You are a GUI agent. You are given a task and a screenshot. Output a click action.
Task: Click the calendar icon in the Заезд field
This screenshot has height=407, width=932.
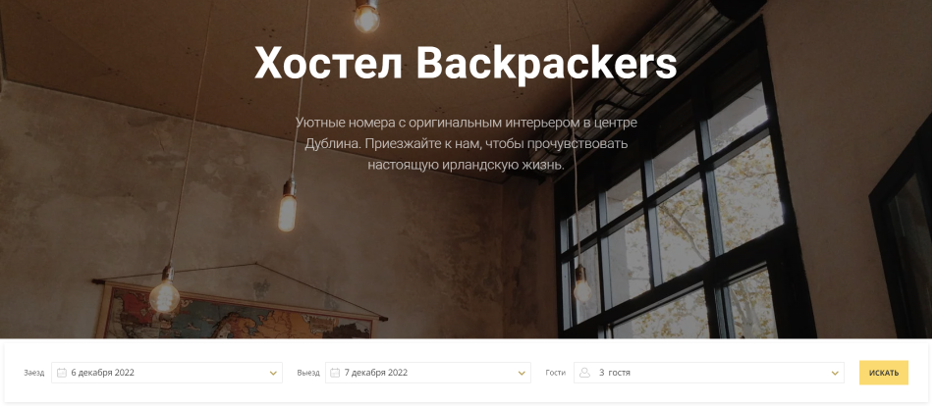tap(62, 373)
